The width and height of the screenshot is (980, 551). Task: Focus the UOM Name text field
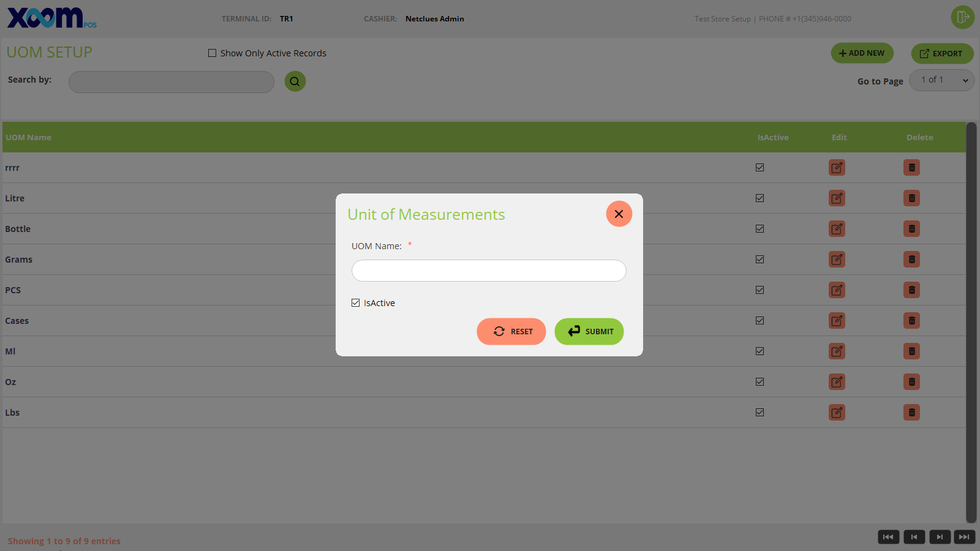(x=489, y=271)
